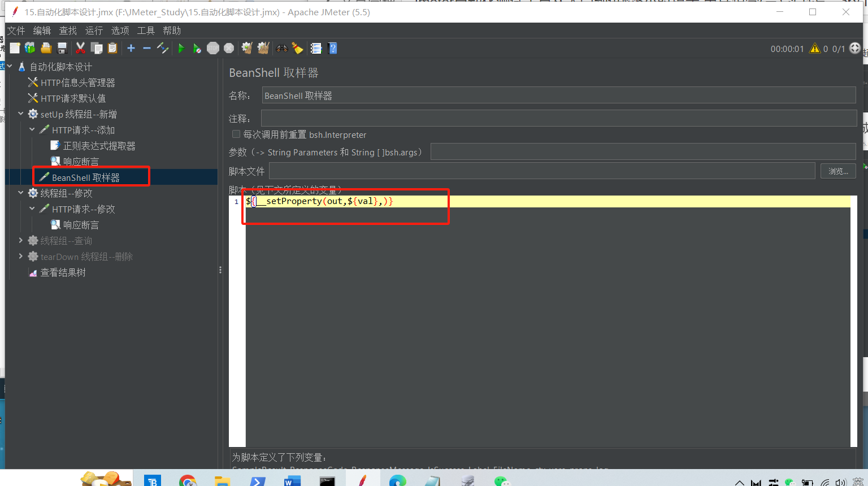The image size is (868, 486).
Task: Open File Explorer from the taskbar
Action: tap(222, 481)
